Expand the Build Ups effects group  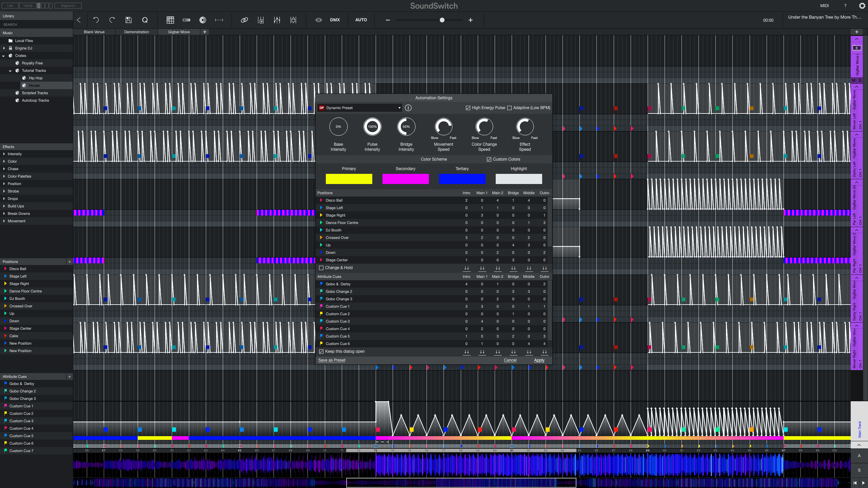tap(4, 206)
